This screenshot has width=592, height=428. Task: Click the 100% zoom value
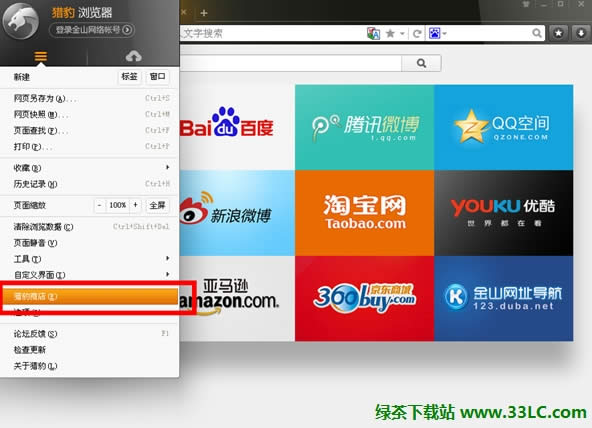click(117, 205)
